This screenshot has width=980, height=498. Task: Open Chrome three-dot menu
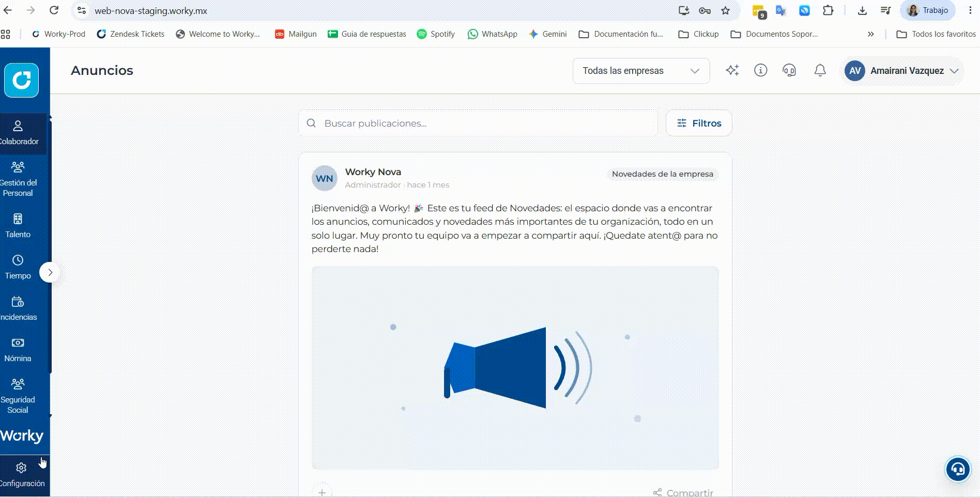970,10
